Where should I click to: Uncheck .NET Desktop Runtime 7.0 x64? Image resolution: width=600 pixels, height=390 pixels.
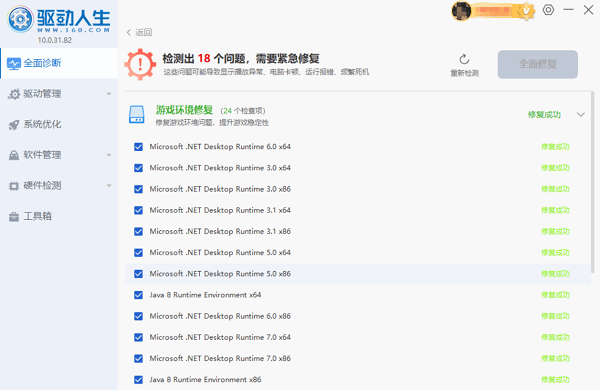tap(139, 337)
